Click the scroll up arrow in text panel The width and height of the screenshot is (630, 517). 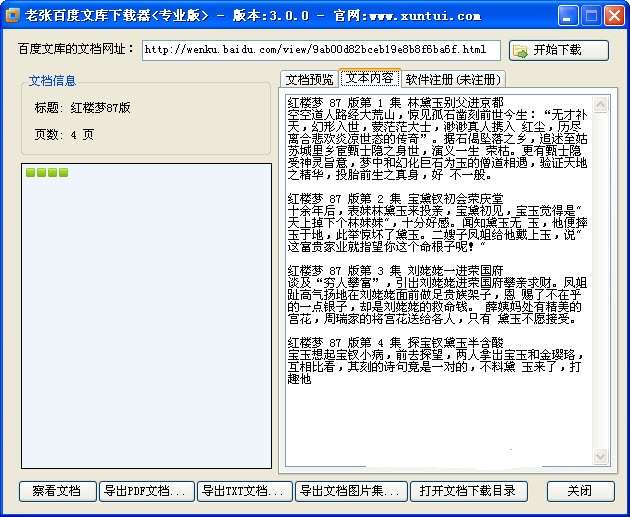[601, 105]
